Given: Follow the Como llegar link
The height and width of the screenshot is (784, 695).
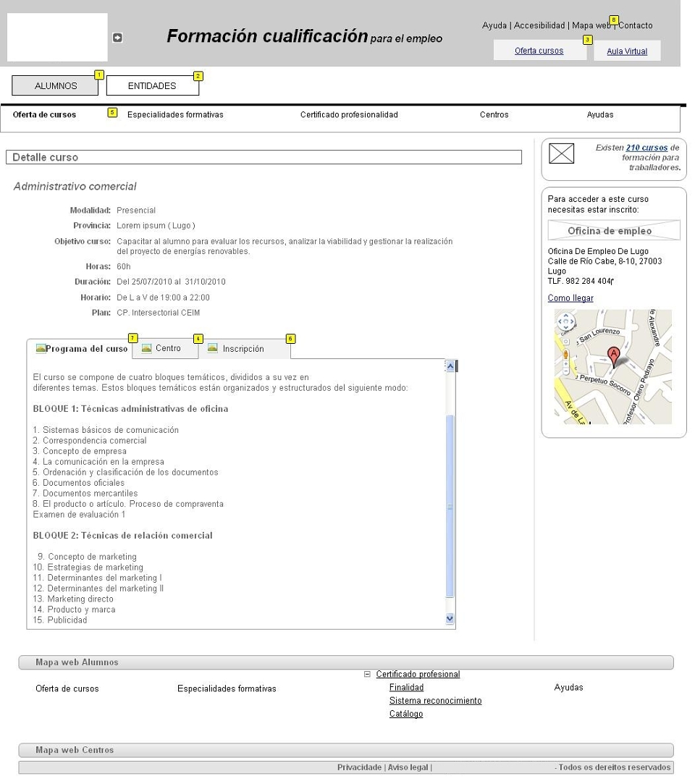Looking at the screenshot, I should click(570, 298).
